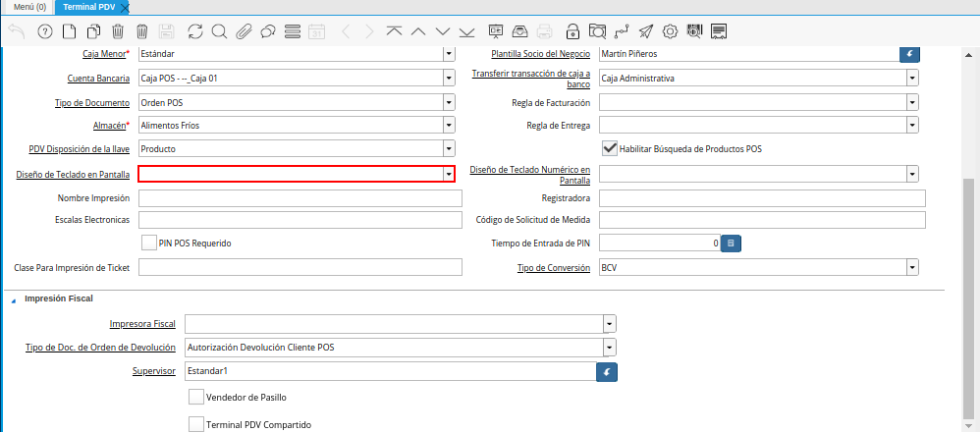Open Diseño de Teclado en Pantalla dropdown
The image size is (980, 433).
(448, 175)
